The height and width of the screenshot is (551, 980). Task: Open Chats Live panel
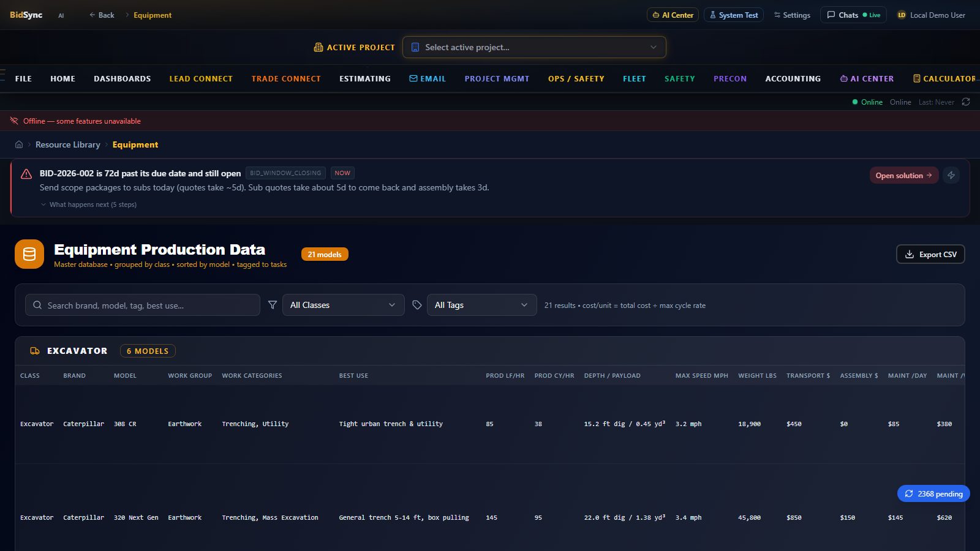coord(854,15)
